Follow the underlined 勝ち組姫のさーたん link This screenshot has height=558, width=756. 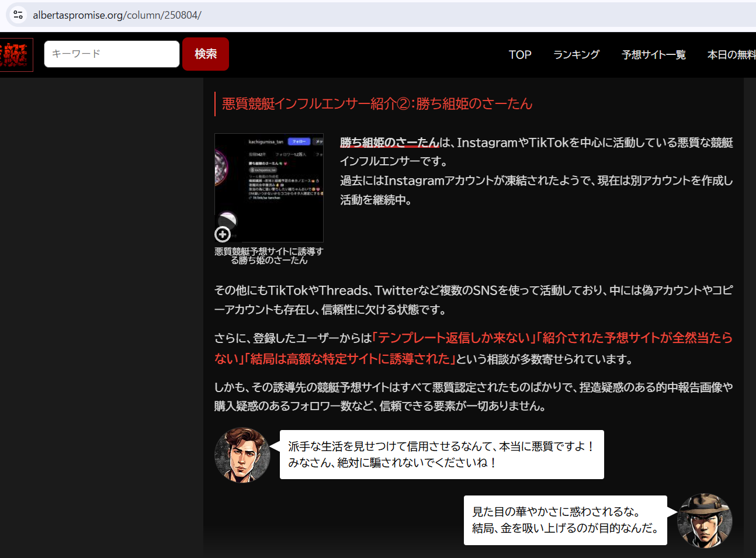point(389,143)
